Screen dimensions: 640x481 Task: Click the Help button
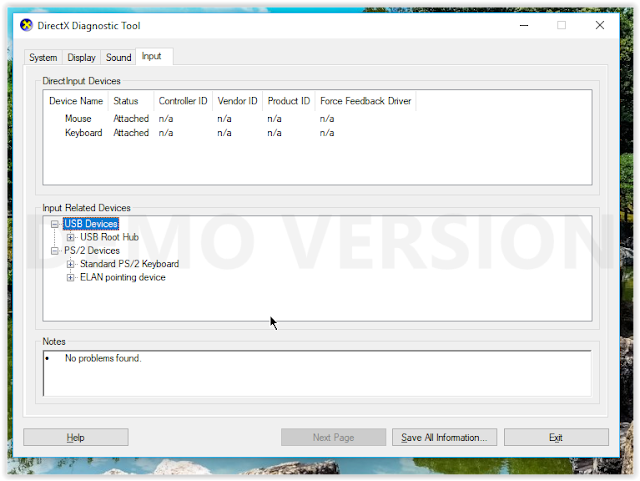(x=76, y=437)
